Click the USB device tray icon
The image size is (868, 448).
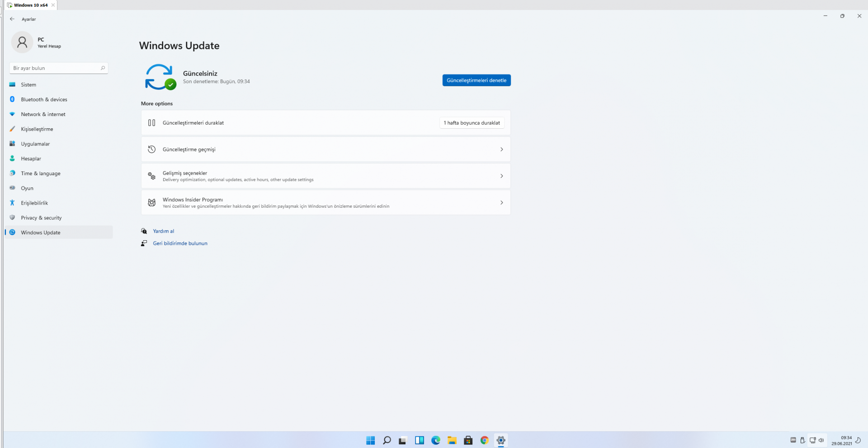tap(802, 440)
